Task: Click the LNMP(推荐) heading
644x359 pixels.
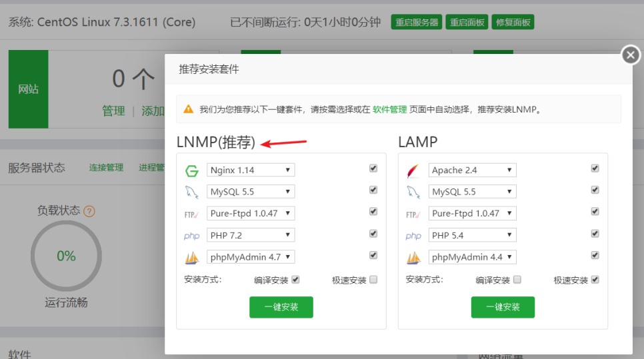Action: click(216, 143)
